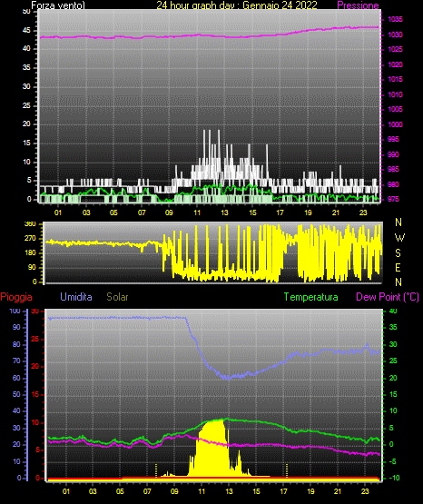
Task: Click the 'Dew Point (°C)' legend label
Action: coord(388,297)
